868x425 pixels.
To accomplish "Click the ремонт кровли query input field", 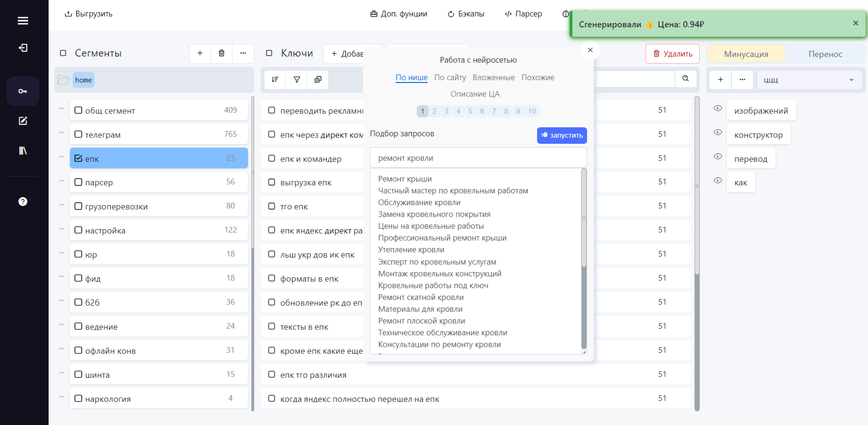I will pos(478,158).
